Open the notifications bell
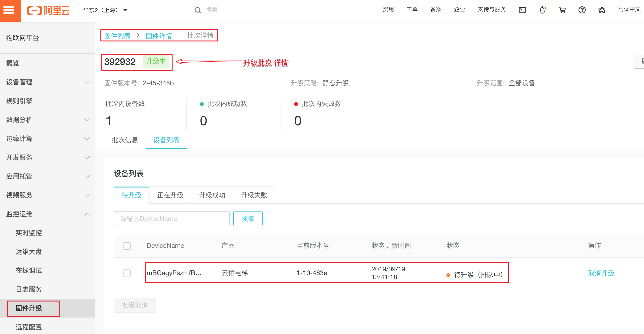The image size is (644, 334). tap(542, 10)
